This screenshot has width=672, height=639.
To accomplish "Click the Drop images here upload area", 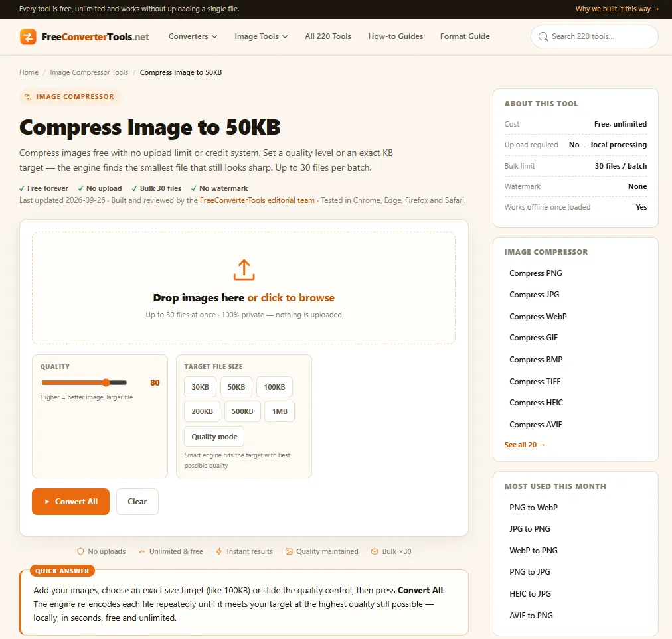I will click(x=244, y=288).
